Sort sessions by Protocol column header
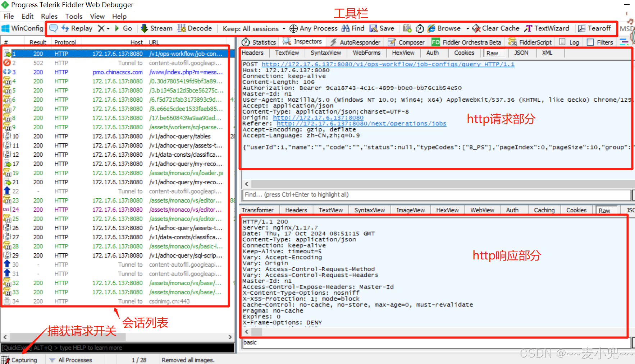 tap(65, 42)
